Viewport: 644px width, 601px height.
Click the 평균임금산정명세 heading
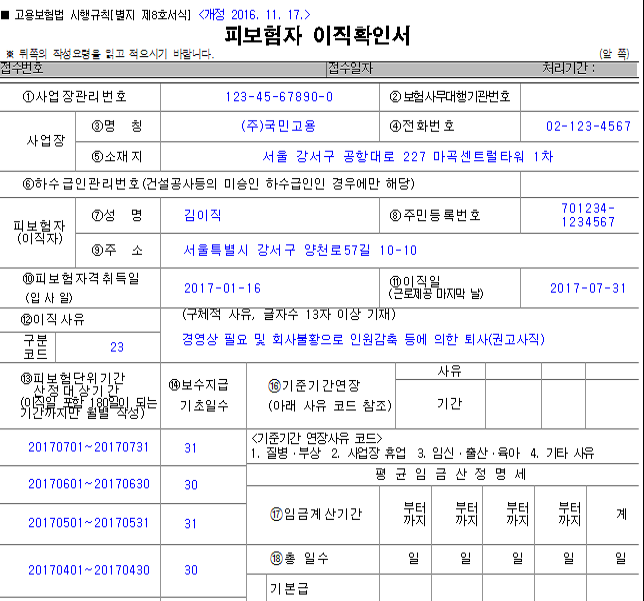coord(450,474)
